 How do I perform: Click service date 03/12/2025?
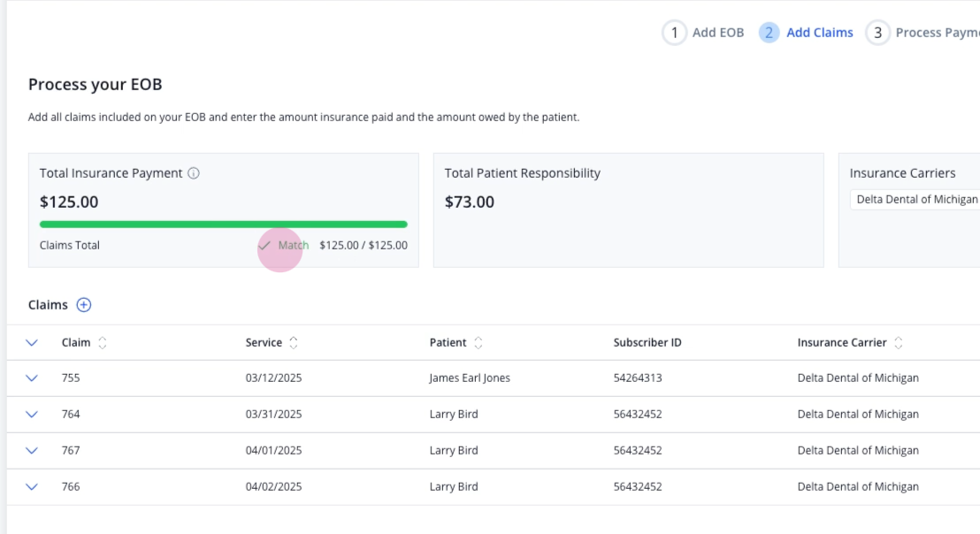coord(274,378)
